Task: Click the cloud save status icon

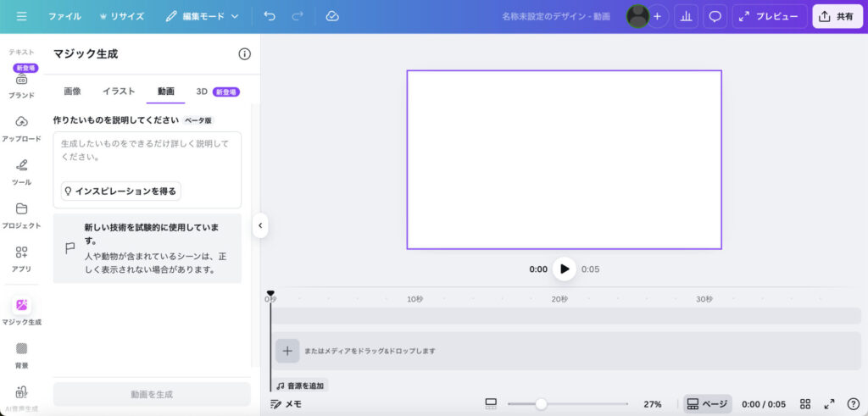Action: tap(332, 16)
